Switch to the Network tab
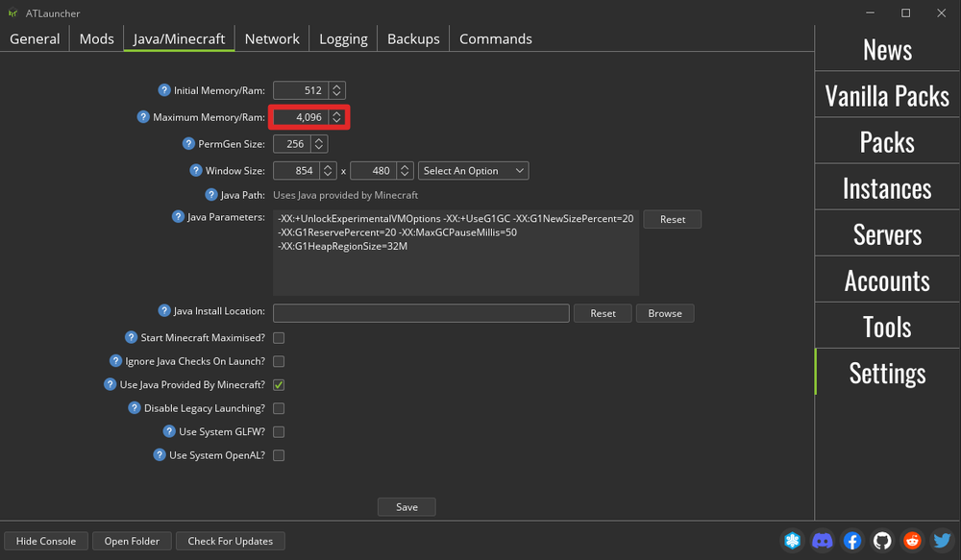The image size is (961, 560). point(272,38)
